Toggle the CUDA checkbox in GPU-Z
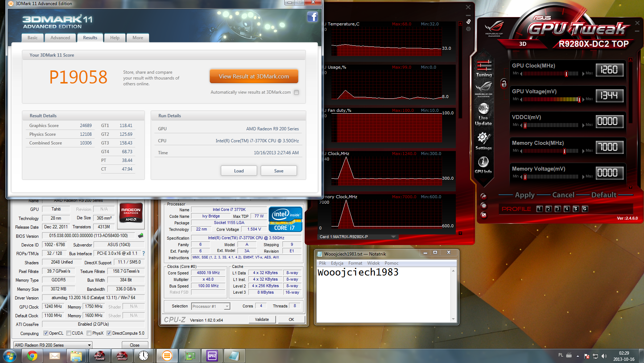This screenshot has height=363, width=644. pyautogui.click(x=69, y=333)
